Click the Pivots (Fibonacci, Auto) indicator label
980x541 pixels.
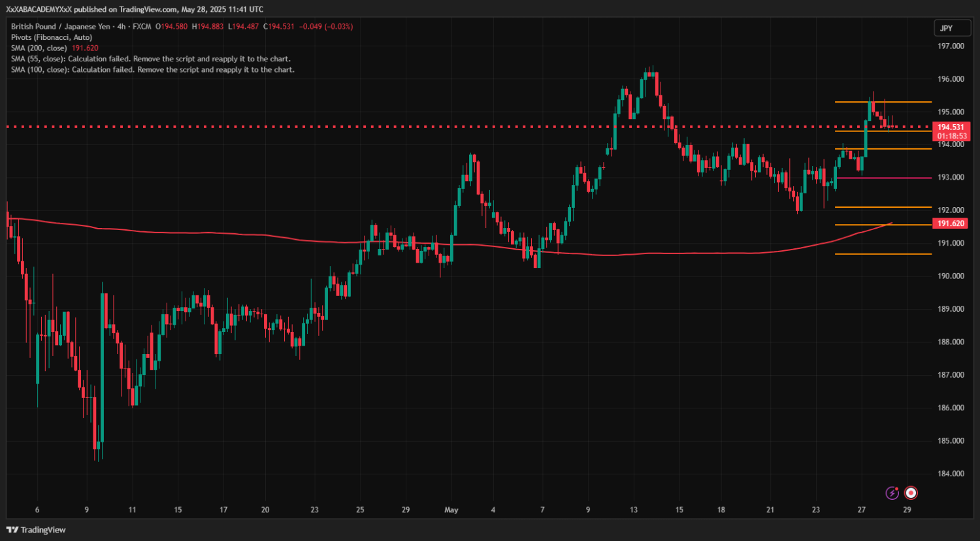(x=52, y=37)
